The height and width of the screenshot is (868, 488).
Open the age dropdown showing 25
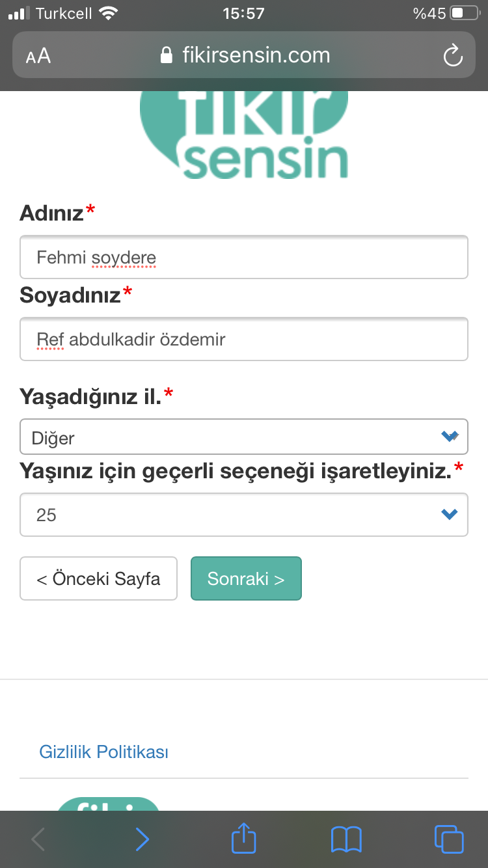(x=244, y=515)
